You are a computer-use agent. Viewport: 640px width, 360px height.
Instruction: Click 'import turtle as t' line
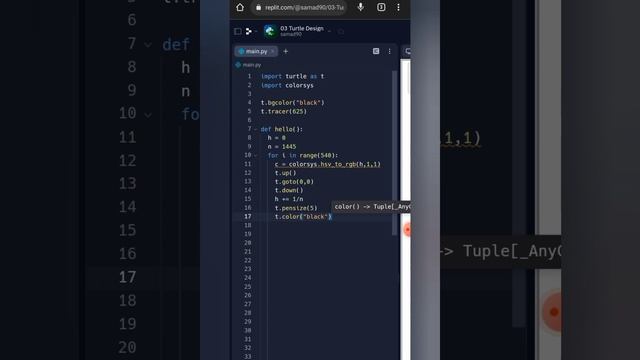(x=293, y=76)
